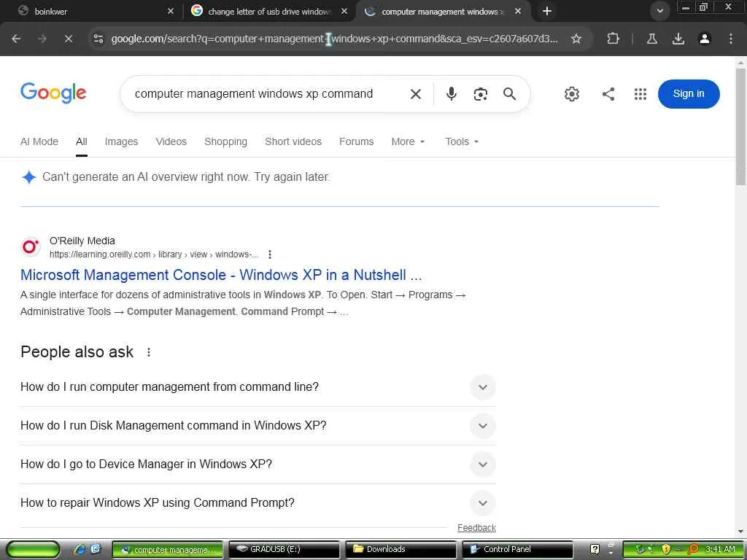Close the change letter of usb drive tab
Image resolution: width=747 pixels, height=560 pixels.
[x=344, y=11]
